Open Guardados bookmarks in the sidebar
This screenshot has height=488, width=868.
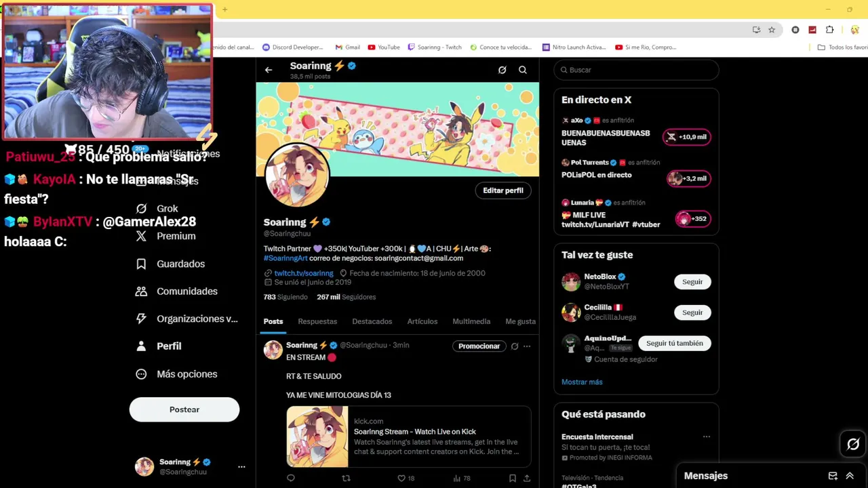(170, 264)
